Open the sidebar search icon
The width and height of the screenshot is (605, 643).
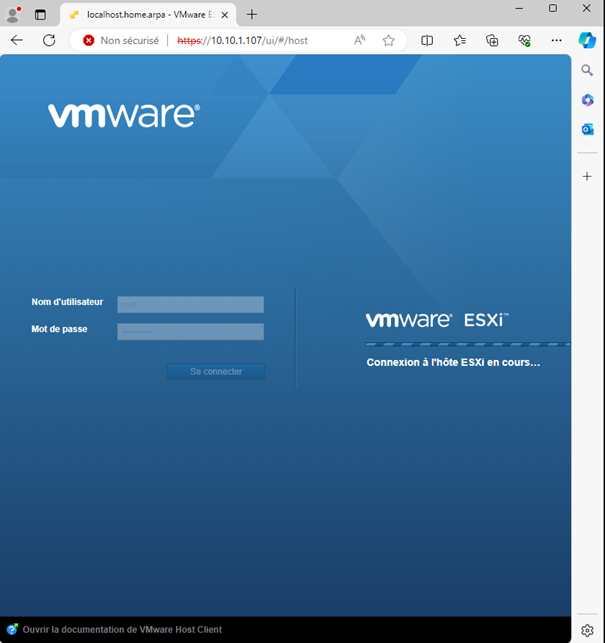[x=588, y=71]
